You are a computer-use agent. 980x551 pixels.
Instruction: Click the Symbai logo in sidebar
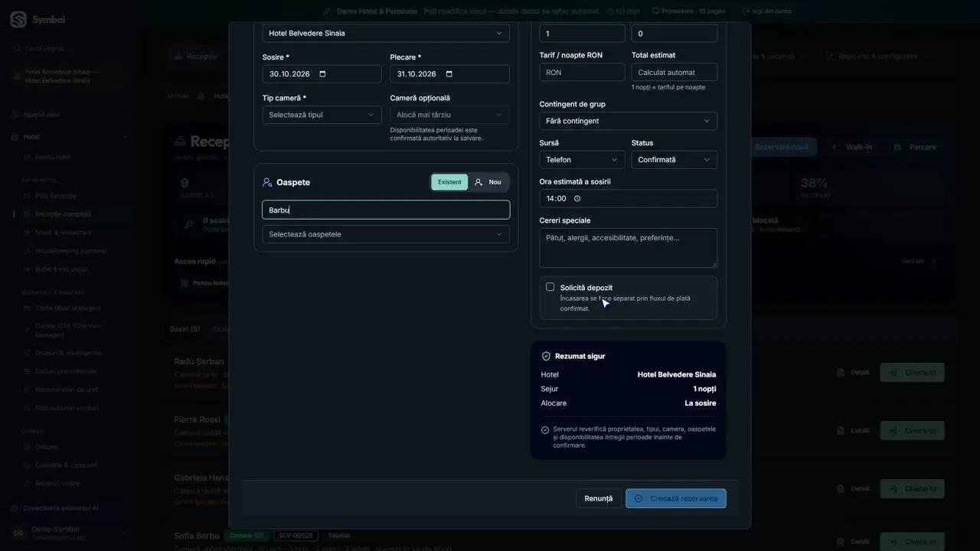18,20
